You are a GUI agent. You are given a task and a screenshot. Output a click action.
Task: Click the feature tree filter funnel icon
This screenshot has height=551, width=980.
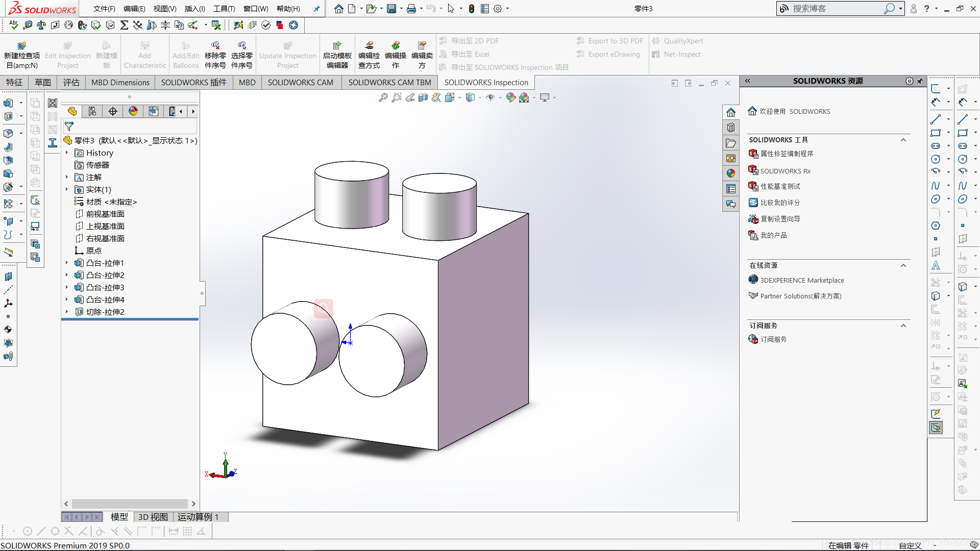[69, 127]
